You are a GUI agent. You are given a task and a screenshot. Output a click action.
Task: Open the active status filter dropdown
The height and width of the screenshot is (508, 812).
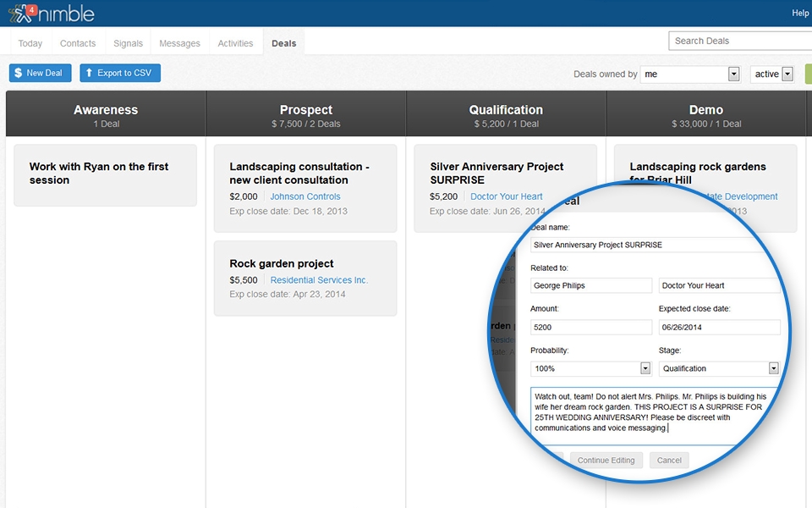coord(787,75)
